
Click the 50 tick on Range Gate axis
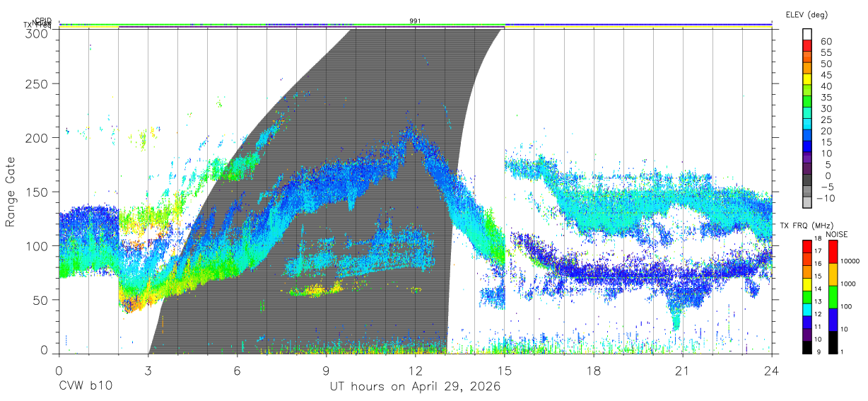click(x=40, y=299)
